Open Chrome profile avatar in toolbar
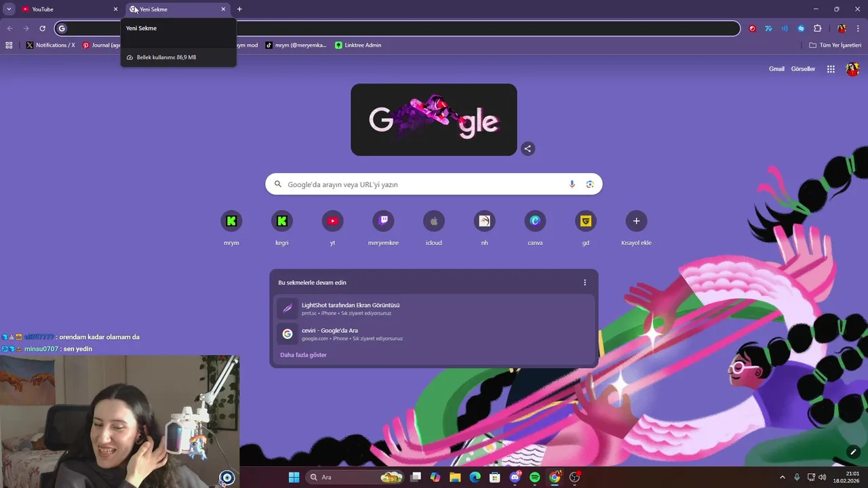Screen dimensions: 868x488 click(842, 28)
